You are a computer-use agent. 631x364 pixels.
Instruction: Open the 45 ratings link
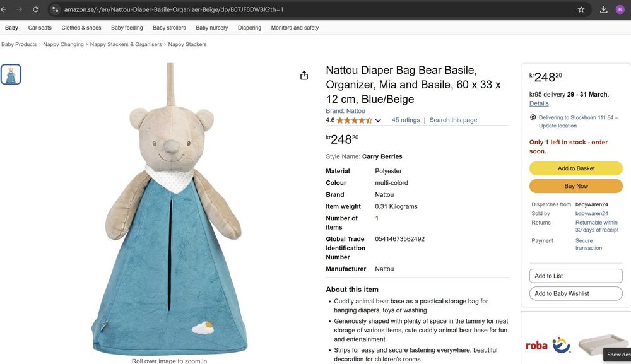point(405,120)
